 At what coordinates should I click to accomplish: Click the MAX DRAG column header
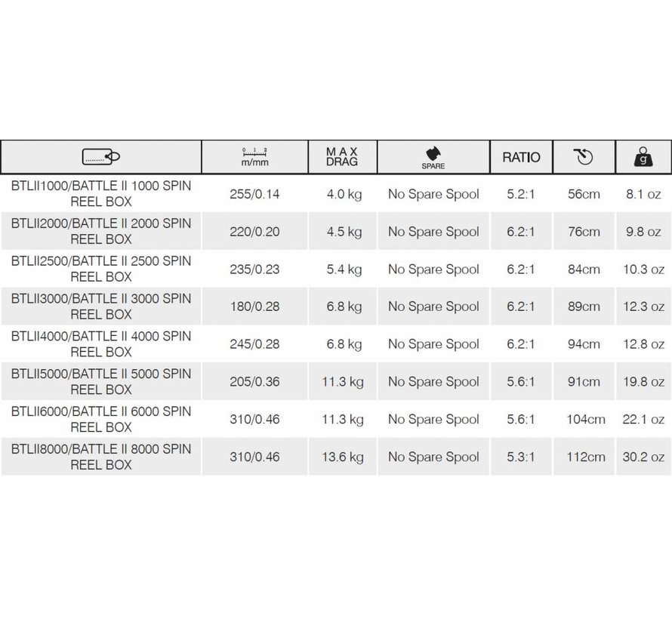(342, 157)
